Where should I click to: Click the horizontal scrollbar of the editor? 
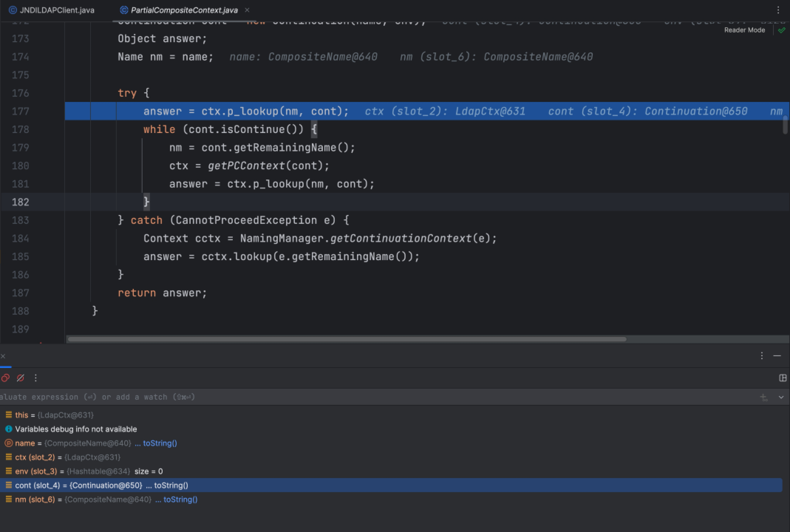click(x=347, y=339)
